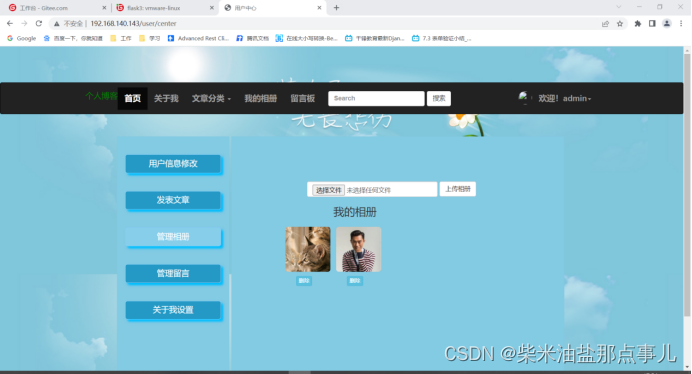692x374 pixels.
Task: Expand the 欢迎 admin user dropdown
Action: coord(564,98)
